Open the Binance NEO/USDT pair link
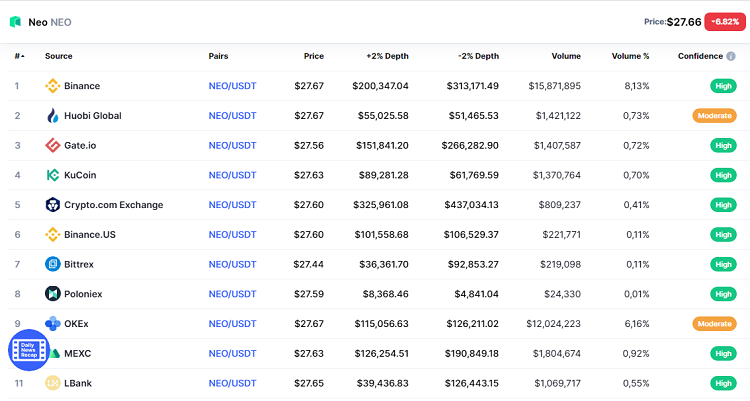750x401 pixels. pyautogui.click(x=232, y=86)
